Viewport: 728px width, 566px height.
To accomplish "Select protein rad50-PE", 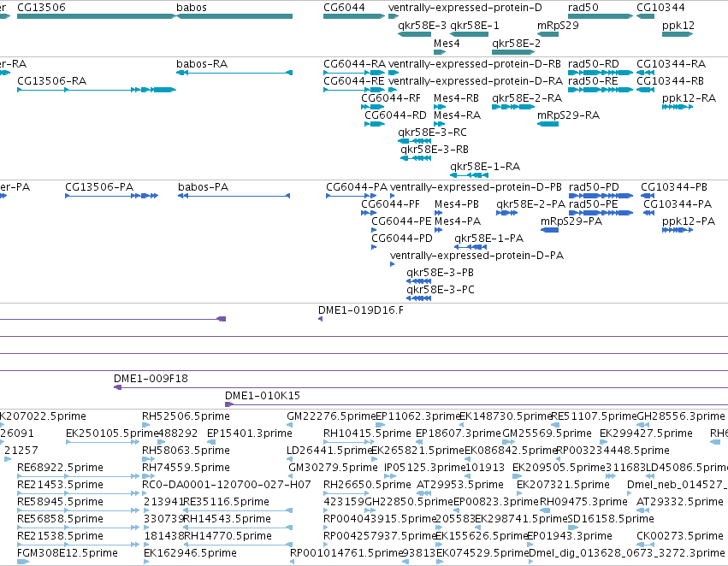I will [x=601, y=213].
